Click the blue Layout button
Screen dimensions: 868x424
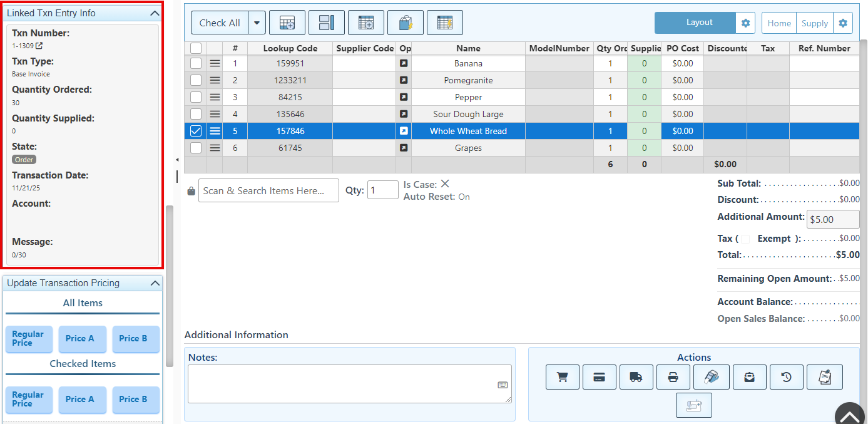698,23
